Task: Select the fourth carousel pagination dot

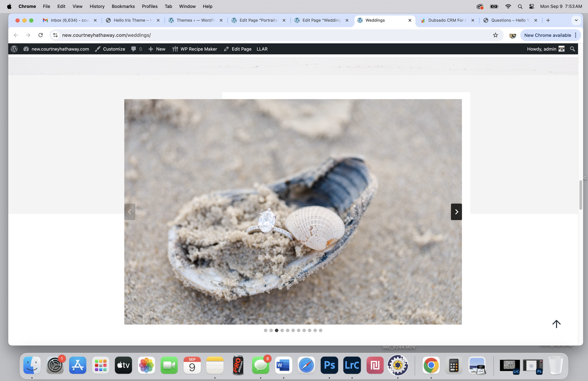Action: 282,330
